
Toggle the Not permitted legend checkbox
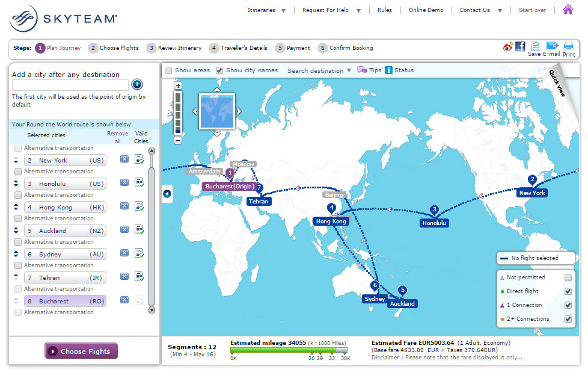pos(568,277)
